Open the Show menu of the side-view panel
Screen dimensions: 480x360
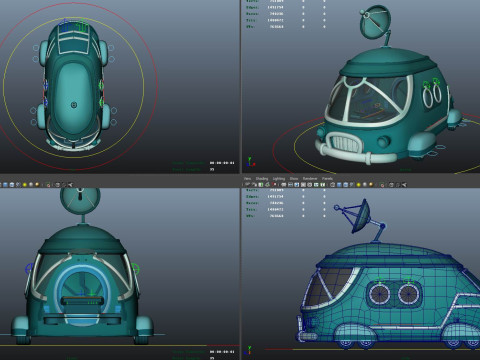294,179
